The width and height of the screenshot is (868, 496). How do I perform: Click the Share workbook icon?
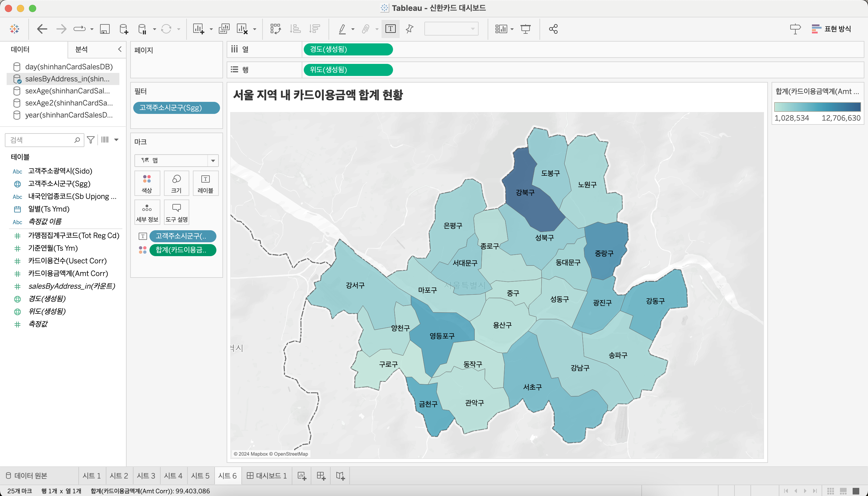[x=553, y=29]
